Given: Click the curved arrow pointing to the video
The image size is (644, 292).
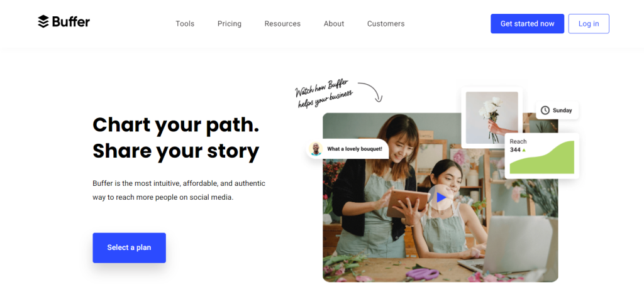Looking at the screenshot, I should point(371,92).
